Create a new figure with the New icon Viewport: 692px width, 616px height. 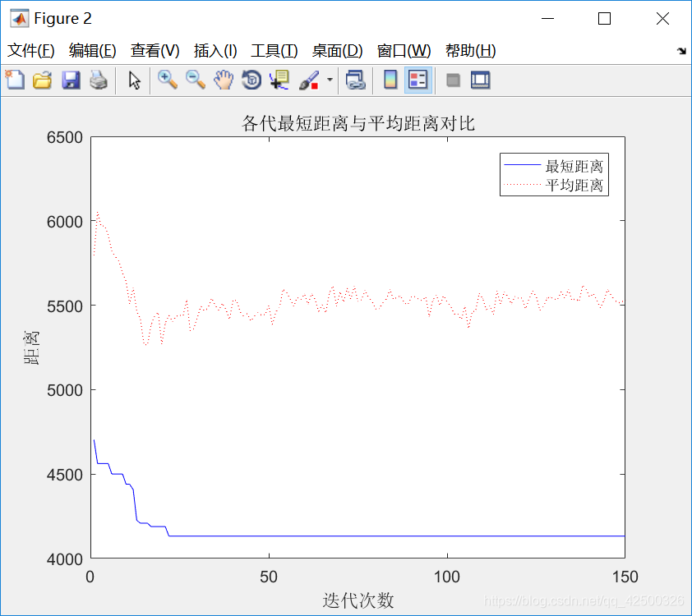pos(15,80)
